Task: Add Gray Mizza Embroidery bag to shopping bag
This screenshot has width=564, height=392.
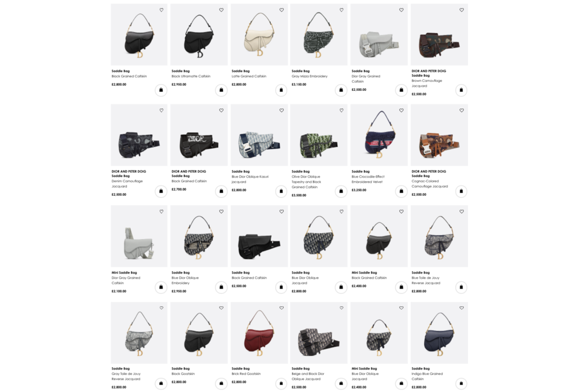Action: point(341,90)
